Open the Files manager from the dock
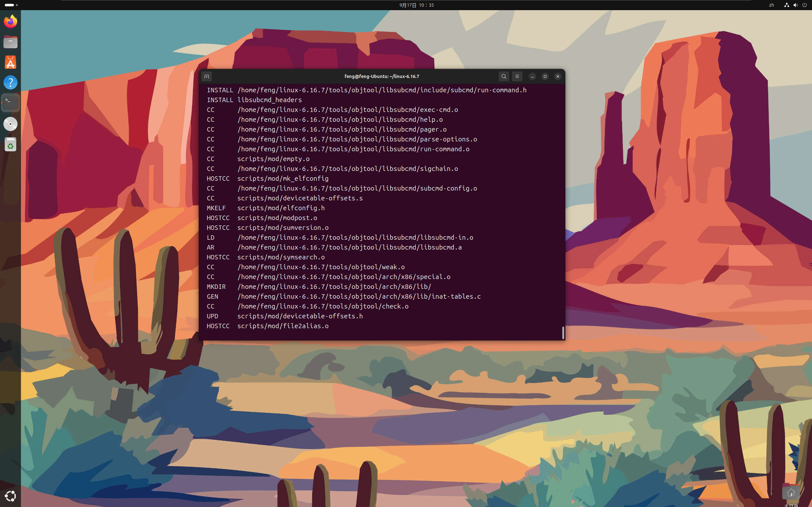This screenshot has width=812, height=507. pyautogui.click(x=10, y=42)
